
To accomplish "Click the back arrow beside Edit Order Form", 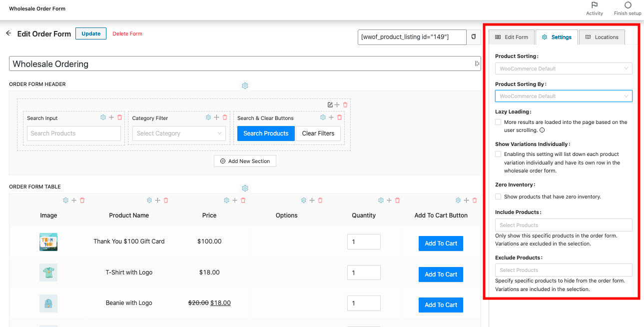I will tap(8, 33).
